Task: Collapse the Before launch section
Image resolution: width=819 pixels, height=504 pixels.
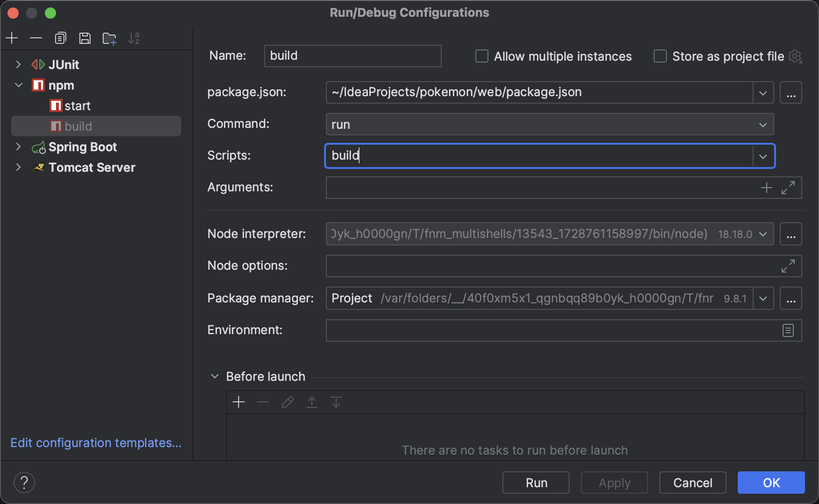Action: tap(215, 376)
